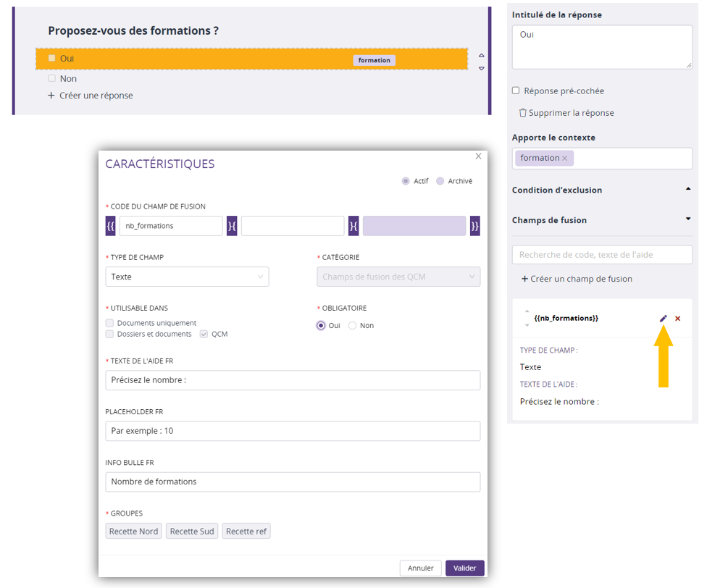This screenshot has width=707, height=588.
Task: Click the merge field search box
Action: [x=602, y=254]
